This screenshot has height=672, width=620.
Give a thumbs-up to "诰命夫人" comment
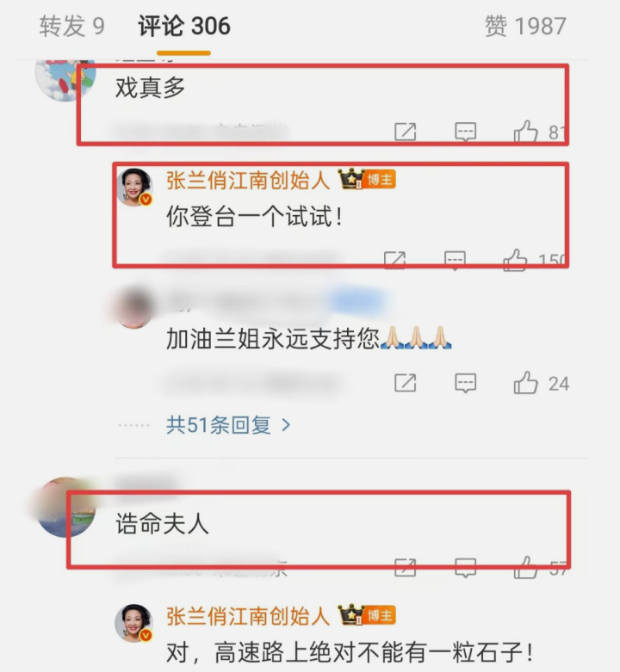(525, 567)
